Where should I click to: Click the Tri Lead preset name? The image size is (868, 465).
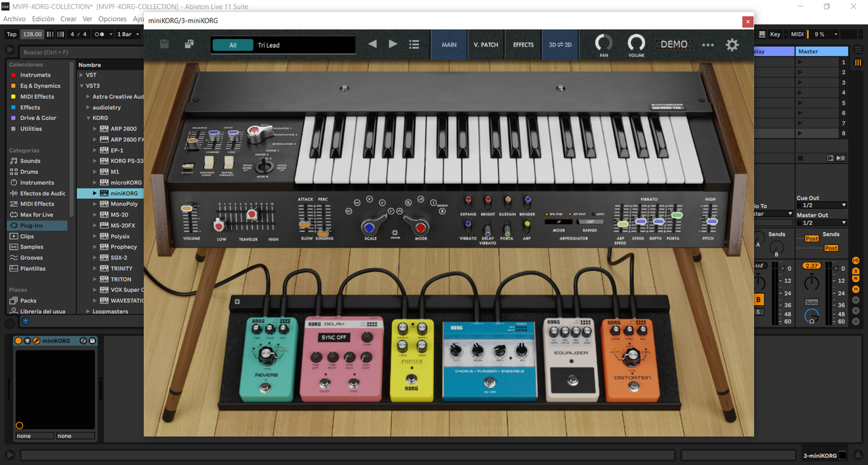269,45
